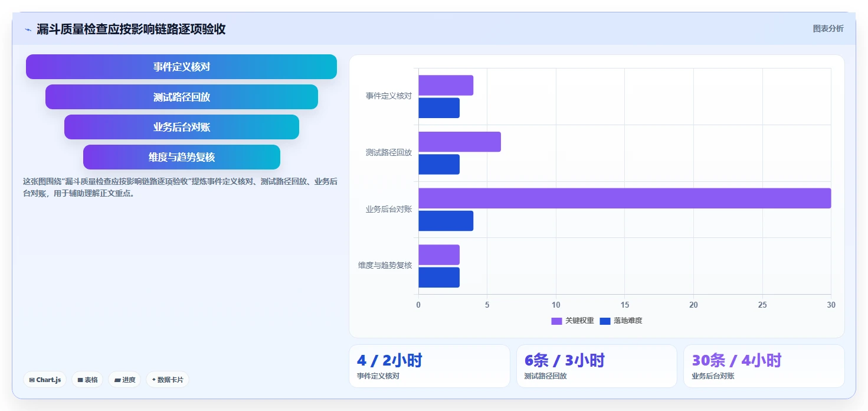Open the 30条 / 4小时 data card
The width and height of the screenshot is (868, 411).
[x=764, y=366]
